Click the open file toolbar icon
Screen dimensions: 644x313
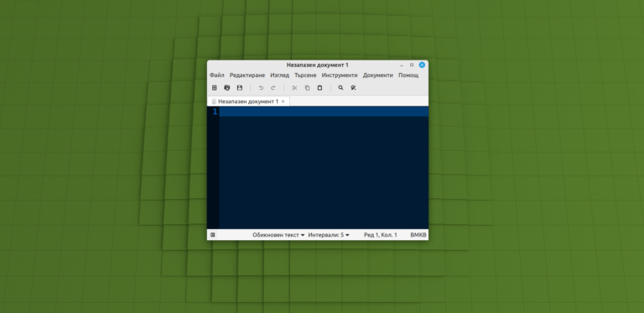click(x=226, y=88)
